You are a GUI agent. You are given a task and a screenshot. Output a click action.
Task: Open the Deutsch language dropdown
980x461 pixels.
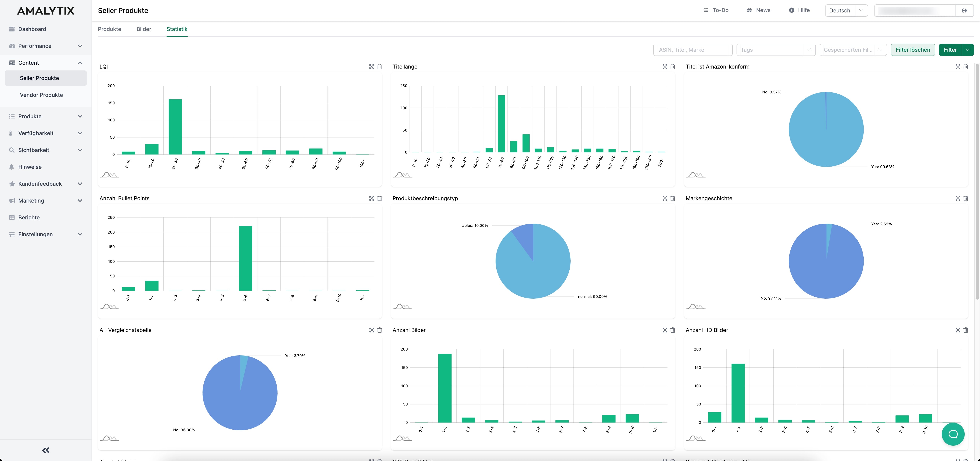point(846,11)
